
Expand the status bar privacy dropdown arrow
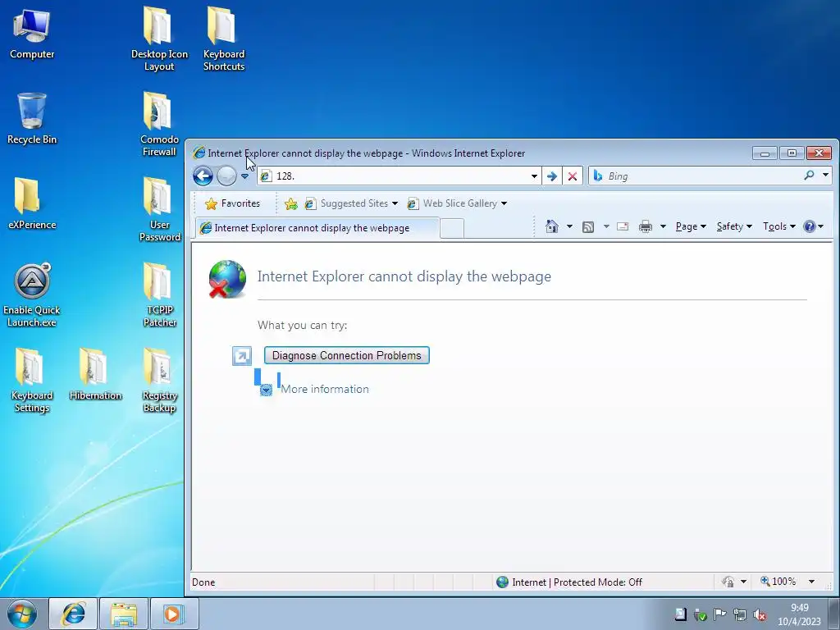pyautogui.click(x=743, y=582)
